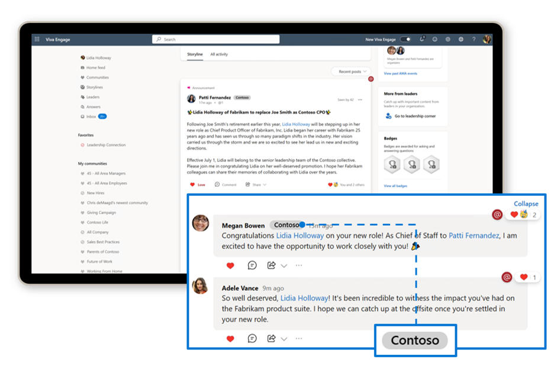Switch to the Storyline tab
This screenshot has height=392, width=554.
click(195, 54)
